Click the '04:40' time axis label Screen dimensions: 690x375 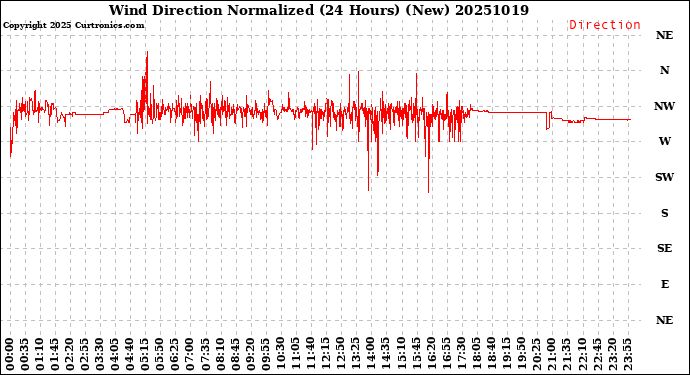(x=130, y=355)
